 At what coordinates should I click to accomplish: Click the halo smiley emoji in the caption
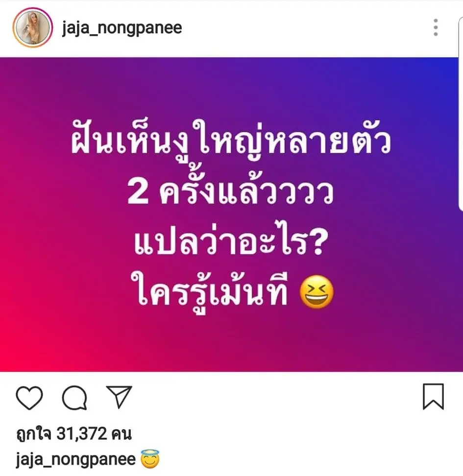[x=150, y=459]
